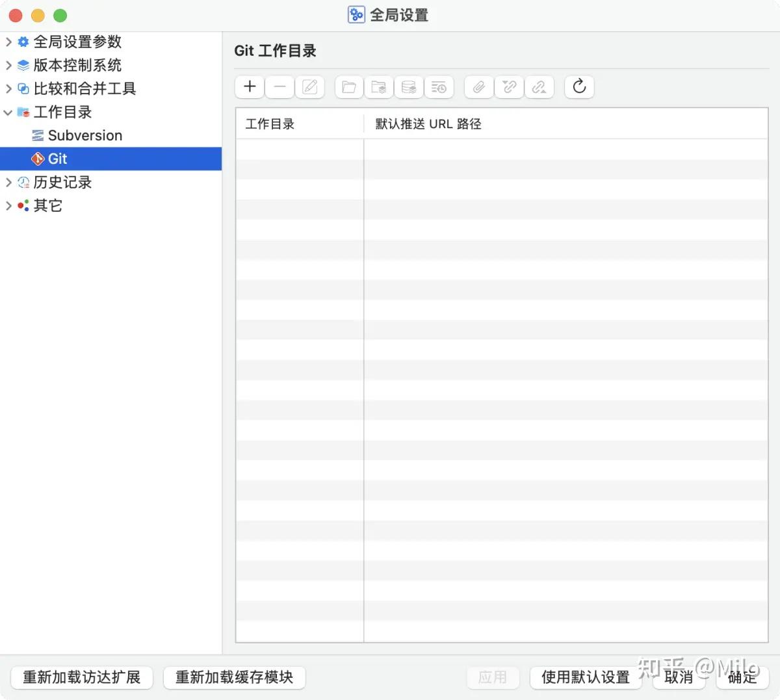Click the paperclip attach icon
Screen dimensions: 780x700
click(x=478, y=86)
